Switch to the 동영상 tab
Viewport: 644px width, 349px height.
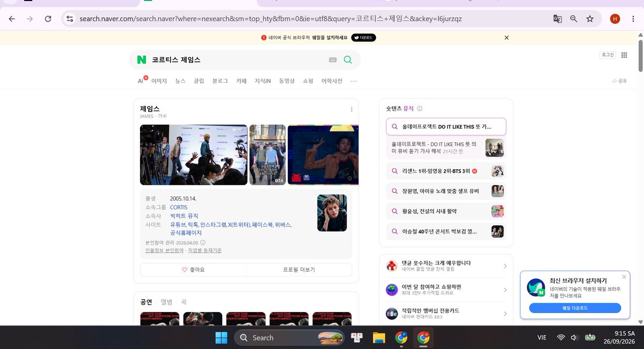(287, 81)
